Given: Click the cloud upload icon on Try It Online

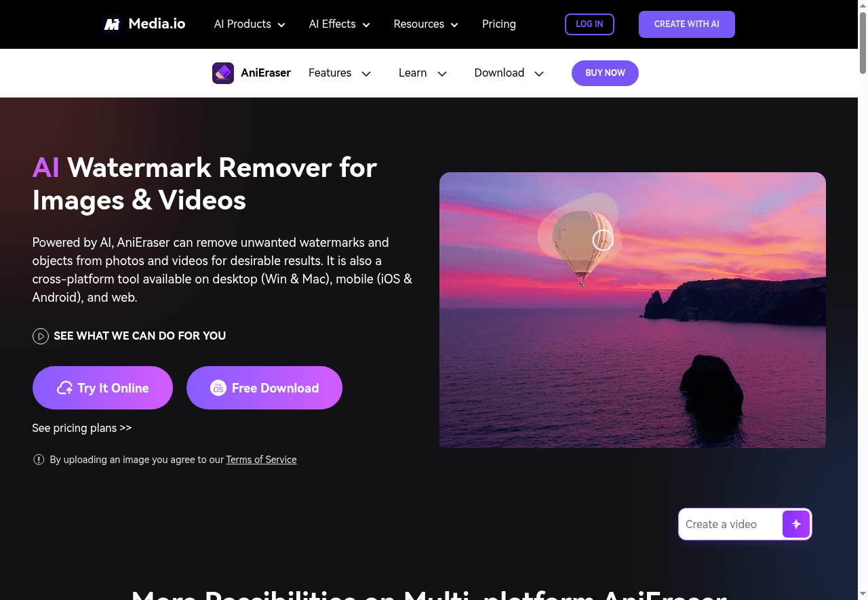Looking at the screenshot, I should pyautogui.click(x=65, y=388).
